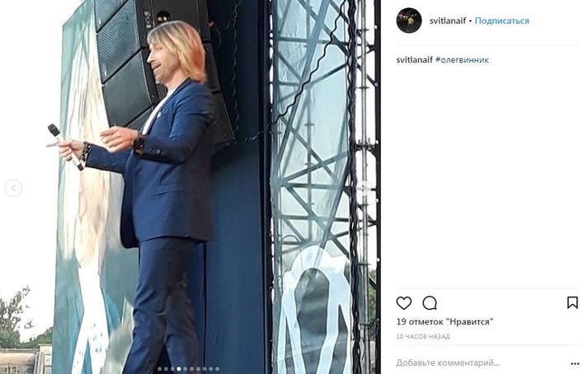Open svitlanaif profile from the header username
Screen dimensions: 588x374
(x=448, y=21)
